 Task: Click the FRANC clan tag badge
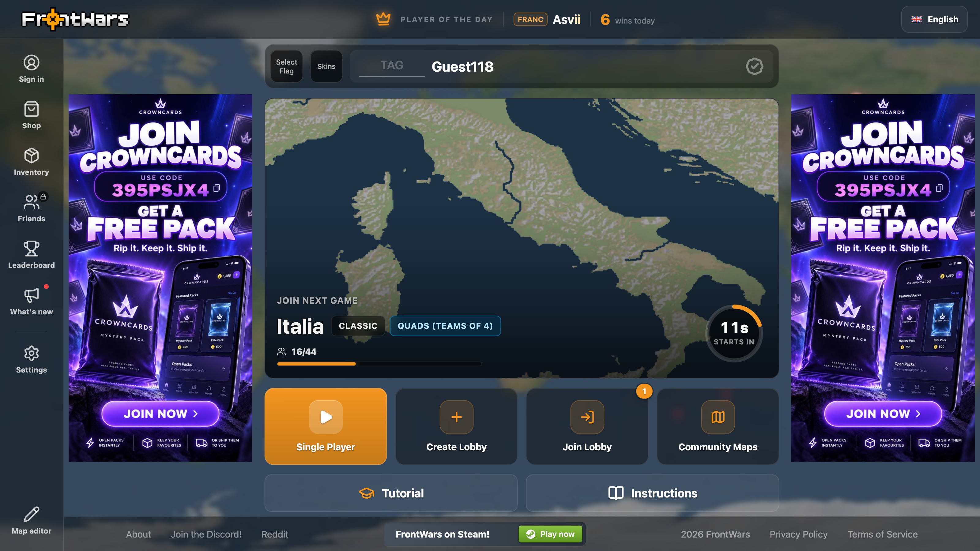click(x=530, y=19)
